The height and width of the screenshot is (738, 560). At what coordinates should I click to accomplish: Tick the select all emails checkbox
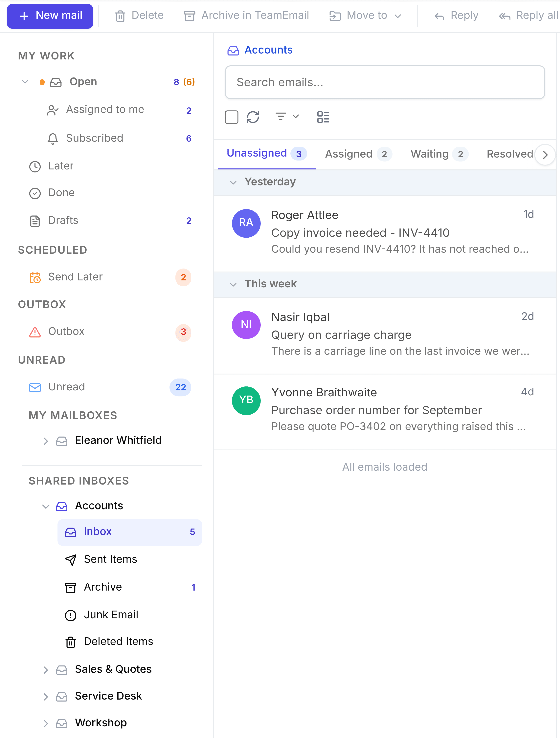(x=232, y=117)
